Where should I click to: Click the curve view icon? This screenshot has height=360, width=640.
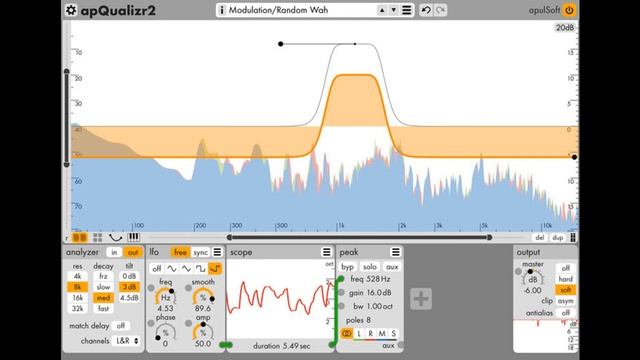[x=116, y=237]
